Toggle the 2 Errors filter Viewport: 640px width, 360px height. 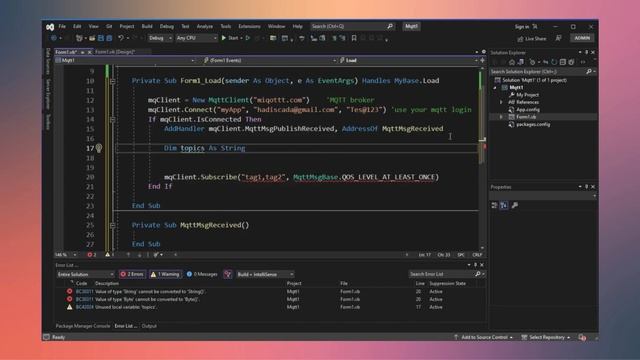132,274
